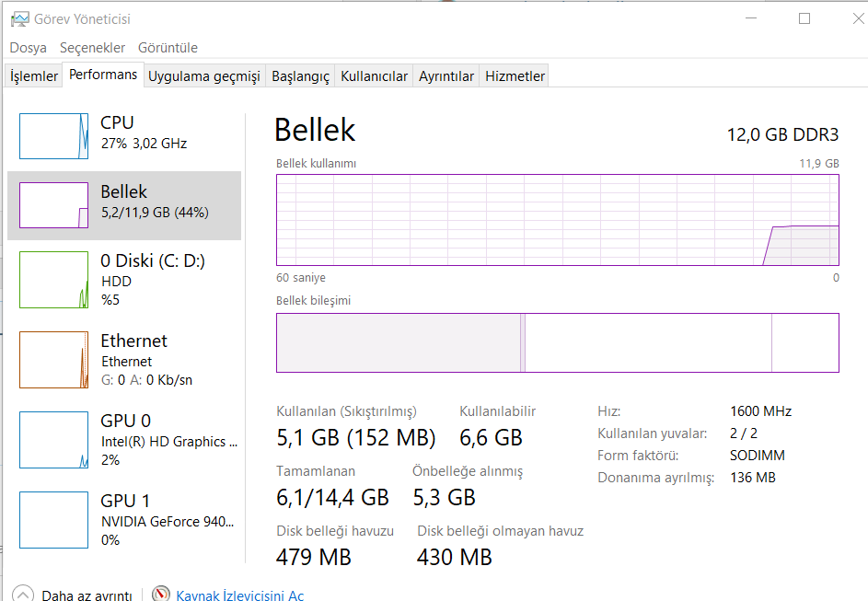
Task: Click the Kaynak İzleyicisini Aç link
Action: click(x=239, y=595)
